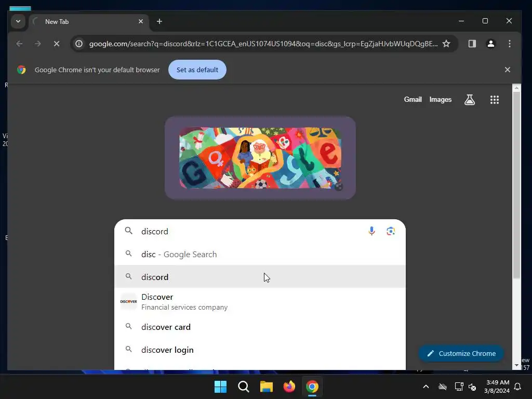Screen dimensions: 532x399
Task: Click the OneDrive cloud tray icon
Action: [x=443, y=387]
